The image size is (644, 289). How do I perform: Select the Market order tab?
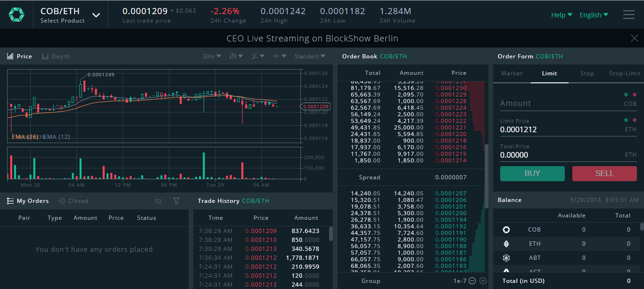(x=512, y=73)
